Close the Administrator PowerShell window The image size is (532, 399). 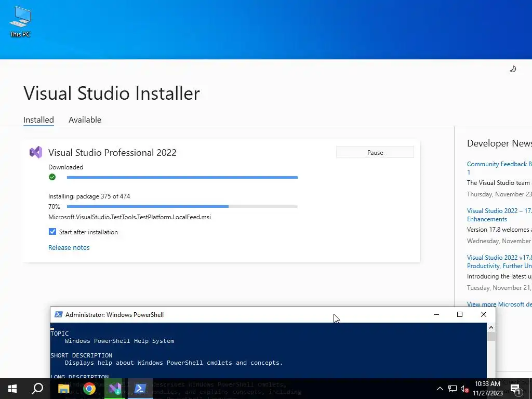coord(484,314)
